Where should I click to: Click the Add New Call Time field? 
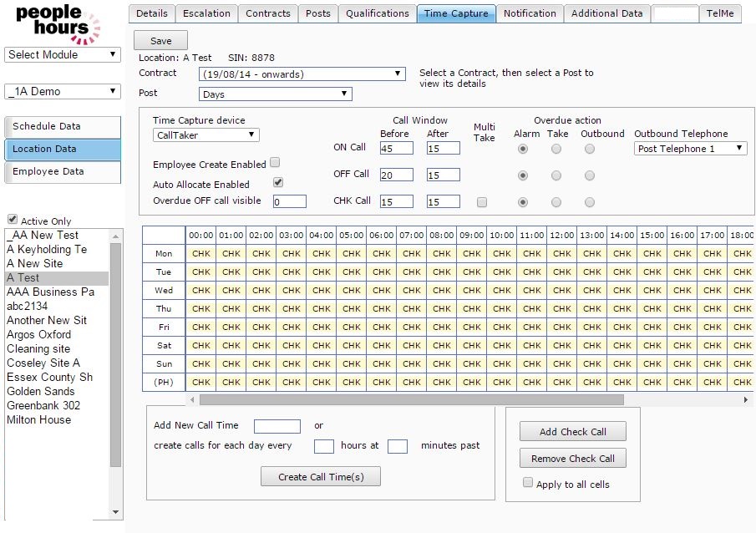point(277,426)
